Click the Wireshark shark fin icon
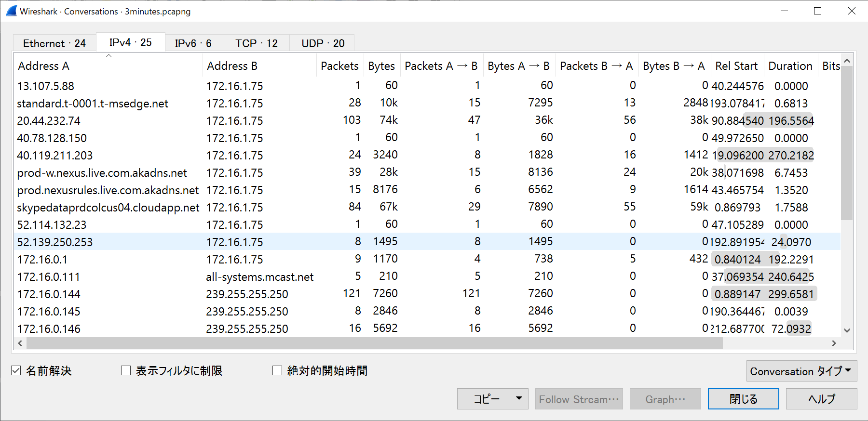 tap(12, 11)
